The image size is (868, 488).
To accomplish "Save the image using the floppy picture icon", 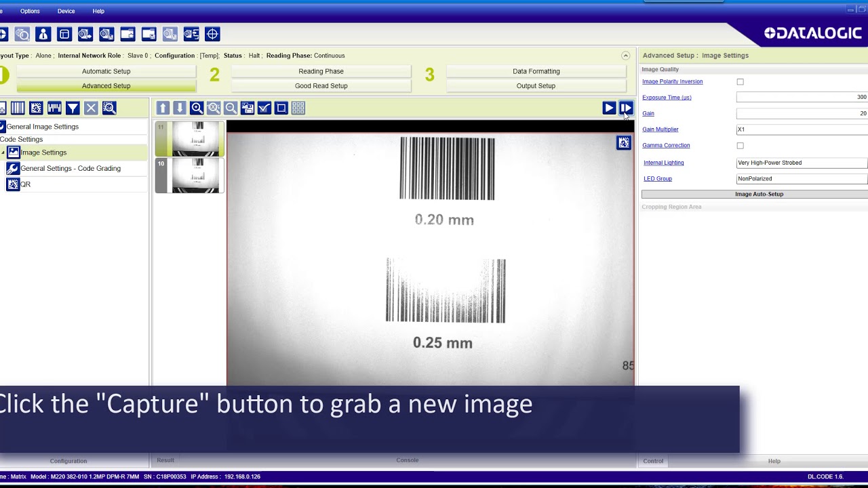I will tap(248, 108).
